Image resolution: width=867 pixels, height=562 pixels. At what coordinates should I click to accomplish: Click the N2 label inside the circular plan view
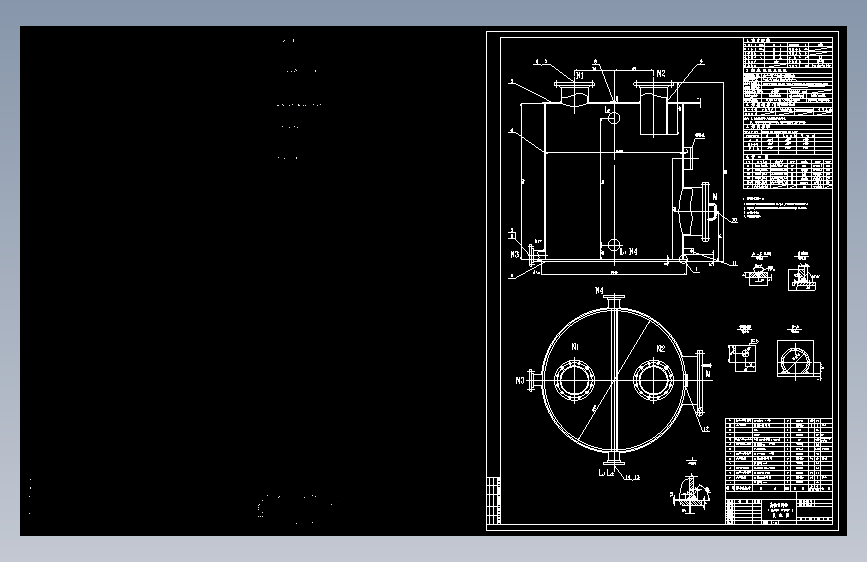coord(660,348)
